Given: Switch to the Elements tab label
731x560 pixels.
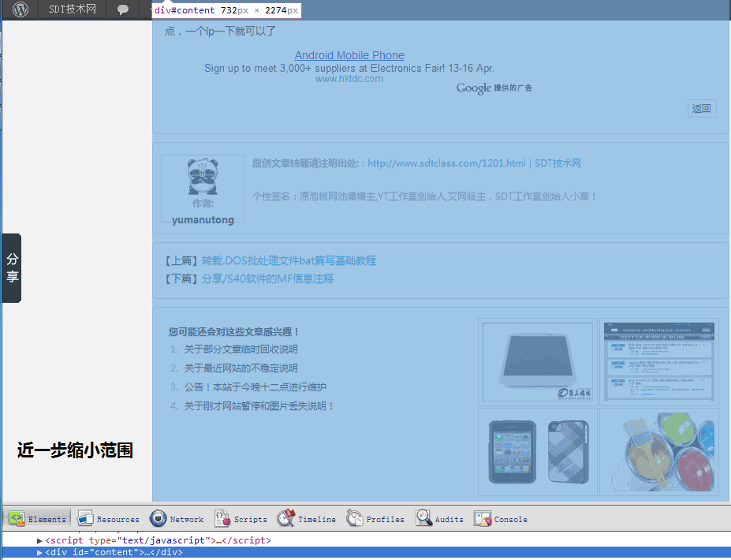Looking at the screenshot, I should click(47, 520).
